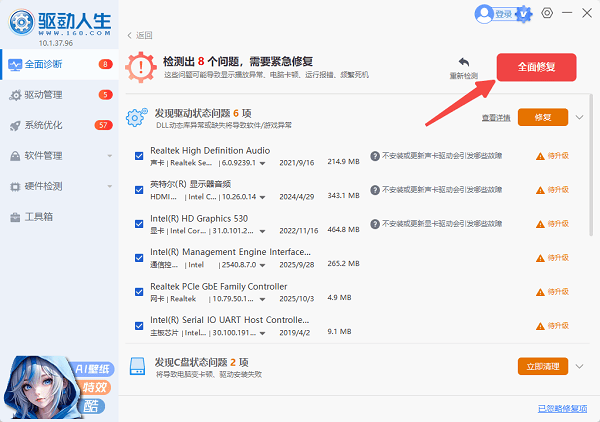Image resolution: width=600 pixels, height=422 pixels.
Task: Open the AI壁纸 anime girl banner
Action: [58, 387]
